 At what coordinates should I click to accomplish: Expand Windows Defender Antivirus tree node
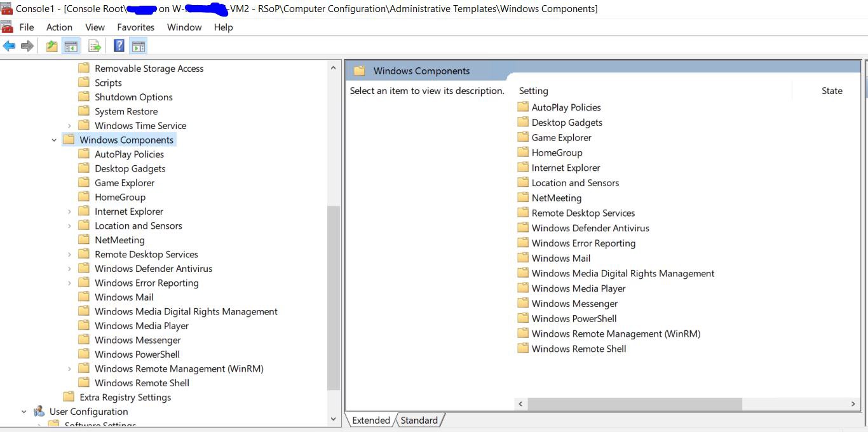pos(69,269)
